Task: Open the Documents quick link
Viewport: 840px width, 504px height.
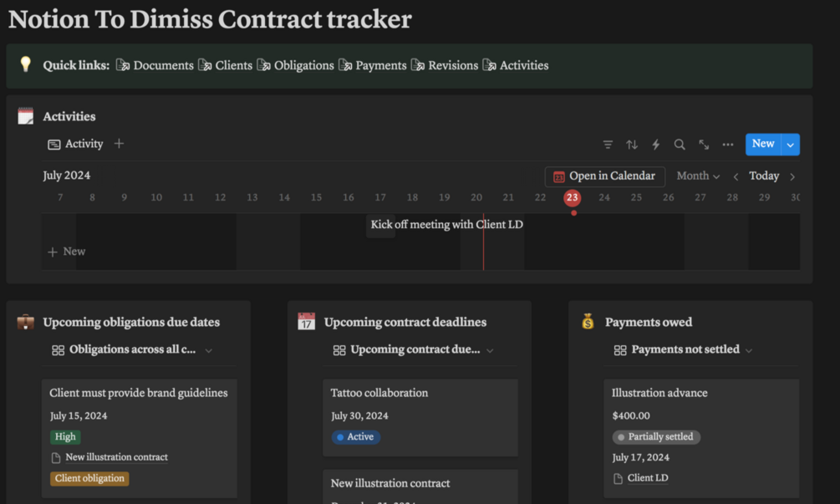Action: point(164,64)
